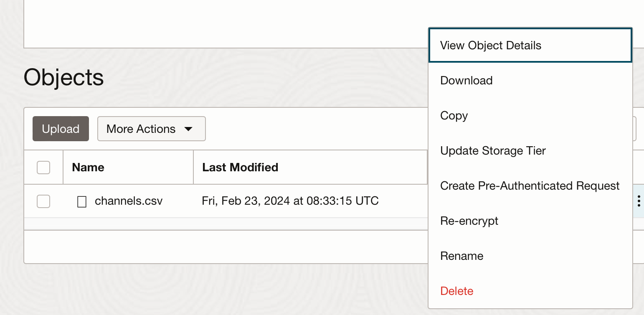This screenshot has width=644, height=315.
Task: Click the empty footer below the objects table
Action: pos(226,246)
